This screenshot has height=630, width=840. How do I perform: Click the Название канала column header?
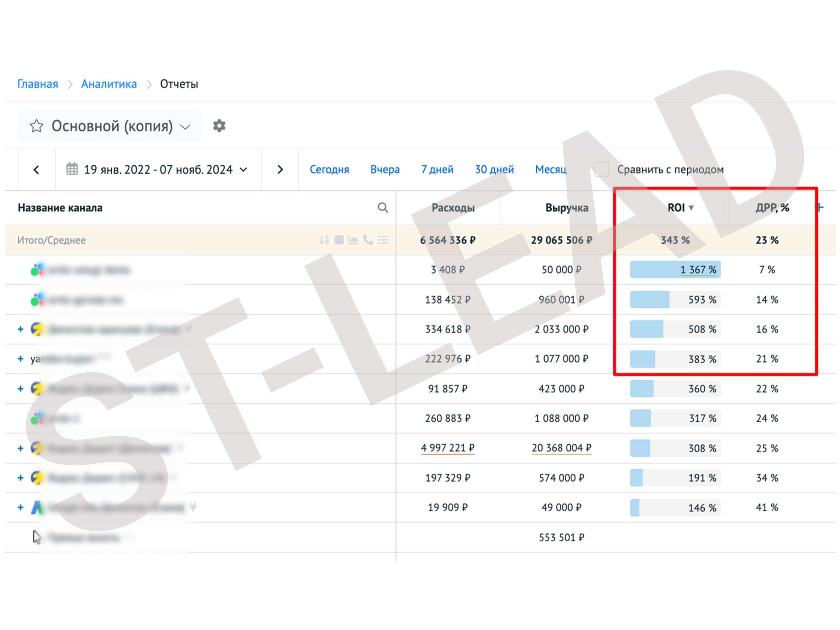[60, 208]
